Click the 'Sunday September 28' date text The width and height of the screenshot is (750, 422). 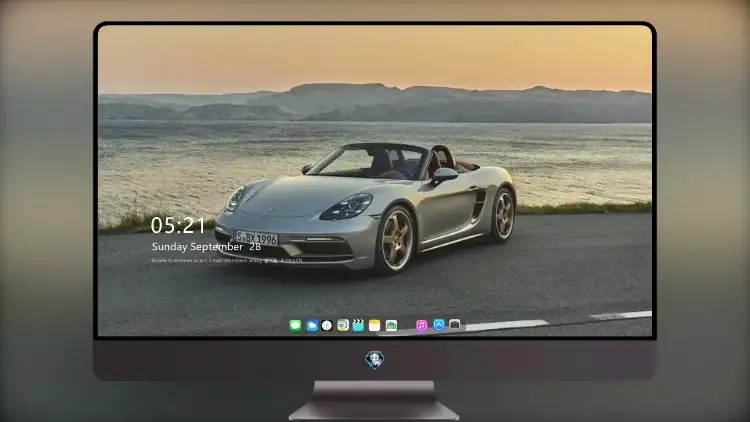206,247
